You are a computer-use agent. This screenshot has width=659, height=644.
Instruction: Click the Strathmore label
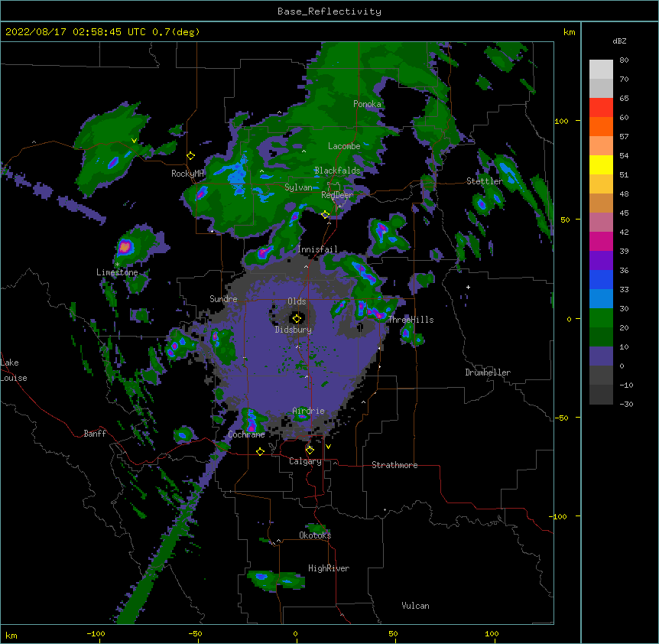coord(394,465)
